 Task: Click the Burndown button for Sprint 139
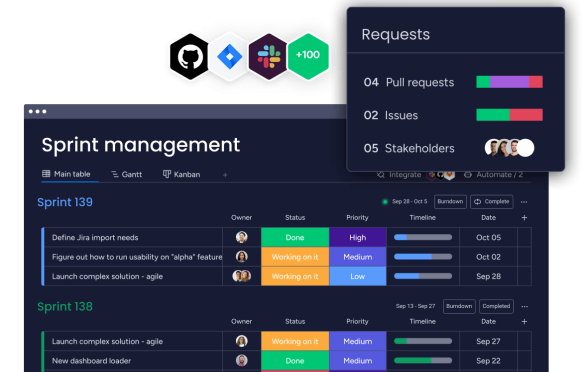click(450, 201)
